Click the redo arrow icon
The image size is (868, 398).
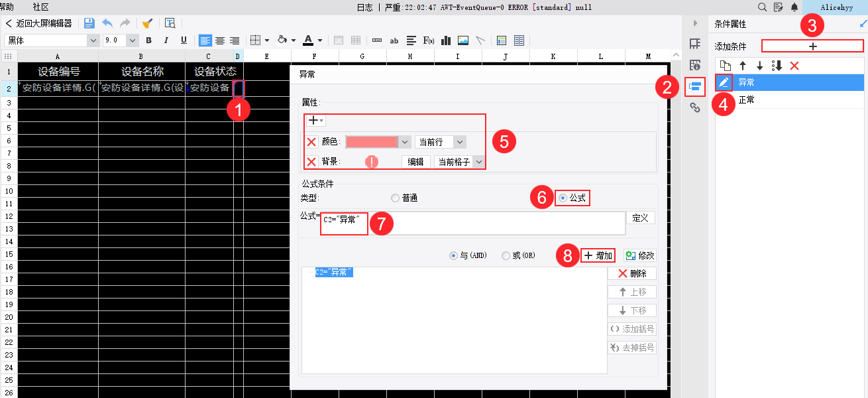tap(125, 23)
